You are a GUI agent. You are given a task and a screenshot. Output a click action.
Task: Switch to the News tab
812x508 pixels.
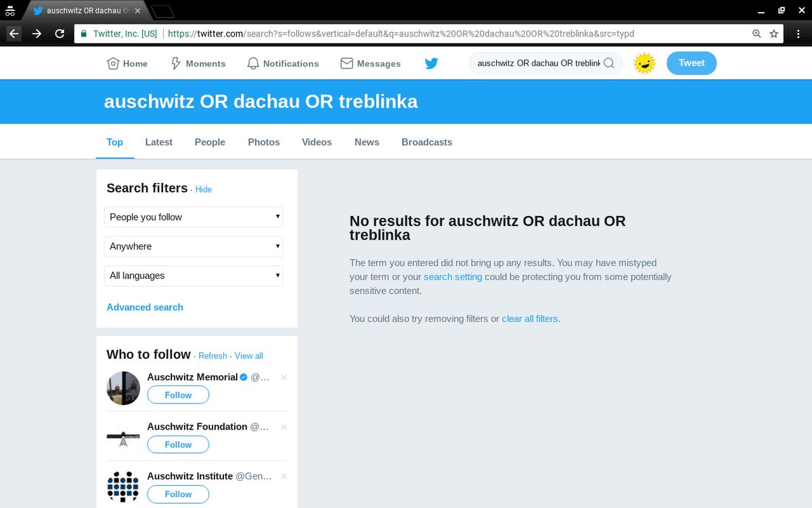pos(367,142)
